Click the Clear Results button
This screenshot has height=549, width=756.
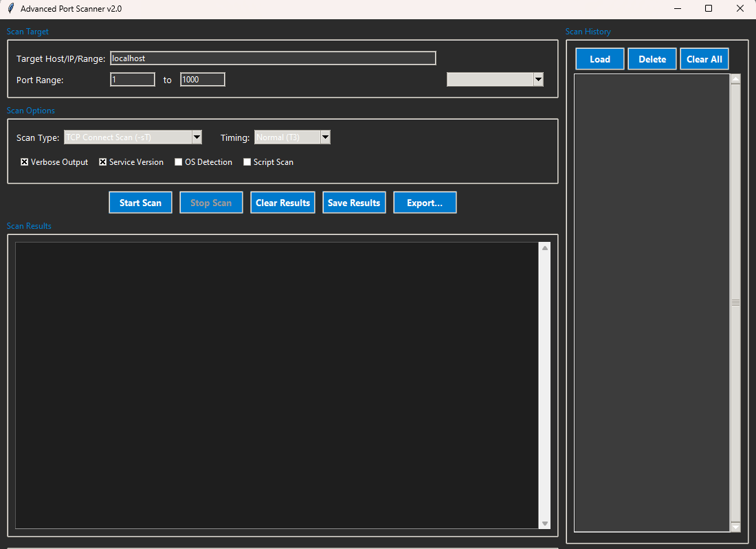click(x=282, y=203)
